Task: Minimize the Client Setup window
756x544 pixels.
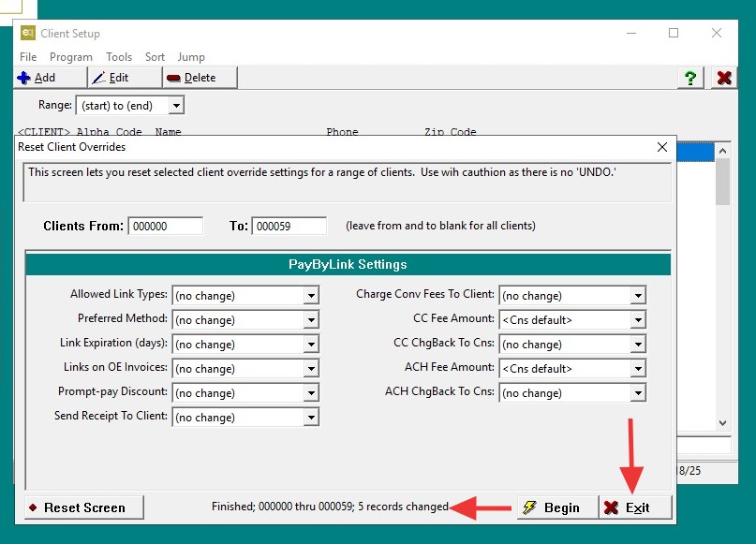Action: pos(631,33)
